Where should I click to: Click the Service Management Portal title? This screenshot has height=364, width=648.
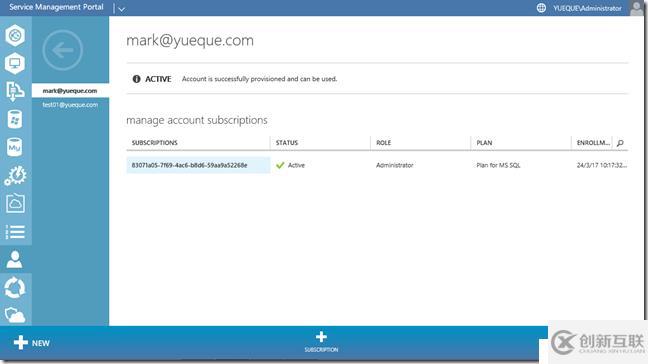pos(56,7)
